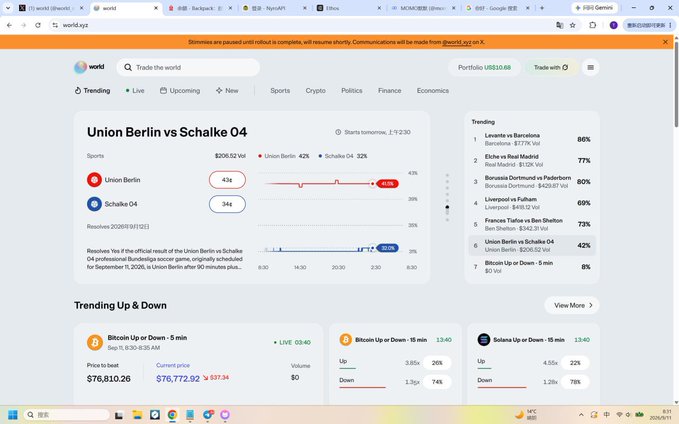Select the Economics category
Image resolution: width=679 pixels, height=424 pixels.
click(x=433, y=91)
